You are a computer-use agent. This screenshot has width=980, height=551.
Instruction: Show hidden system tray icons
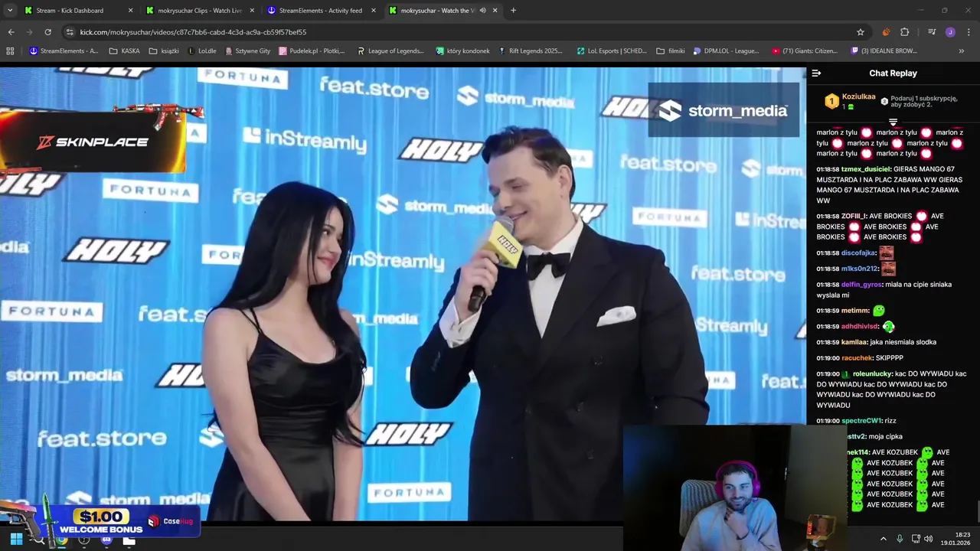point(883,539)
